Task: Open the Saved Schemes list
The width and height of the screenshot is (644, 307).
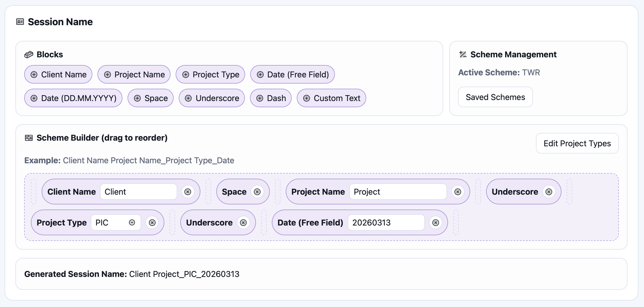Action: pyautogui.click(x=495, y=97)
